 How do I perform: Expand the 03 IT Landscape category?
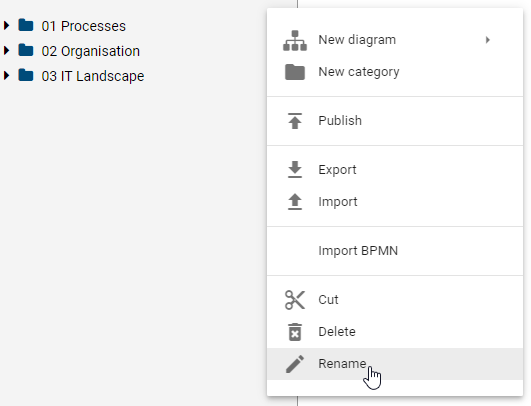coord(6,76)
